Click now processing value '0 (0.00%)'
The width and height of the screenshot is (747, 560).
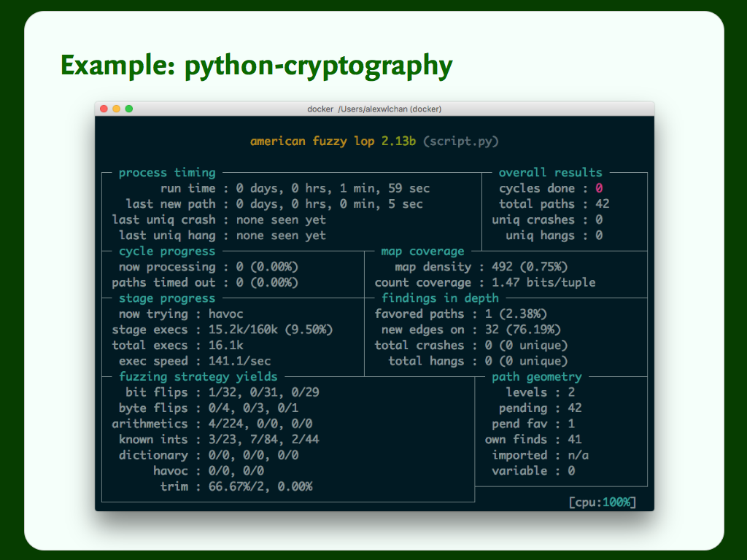pos(267,267)
